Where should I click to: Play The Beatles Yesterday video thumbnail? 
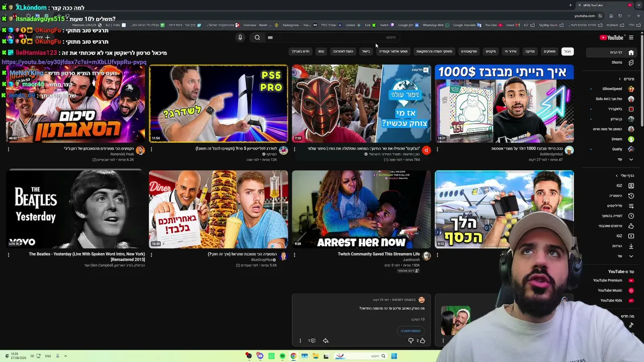75,209
